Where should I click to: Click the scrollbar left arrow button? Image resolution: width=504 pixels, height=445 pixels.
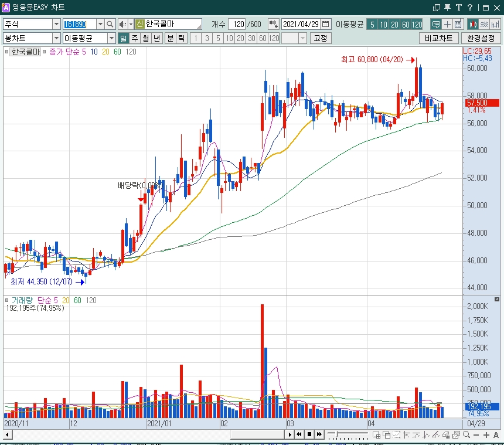click(8, 435)
